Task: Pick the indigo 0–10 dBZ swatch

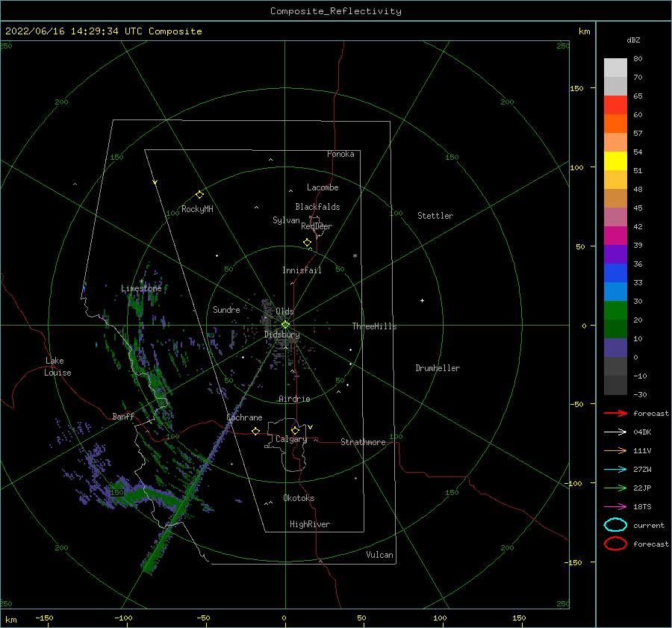Action: 615,348
